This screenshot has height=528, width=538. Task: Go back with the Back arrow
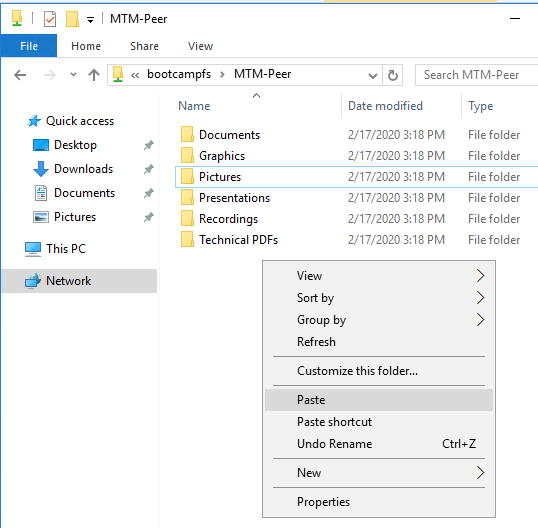click(20, 74)
